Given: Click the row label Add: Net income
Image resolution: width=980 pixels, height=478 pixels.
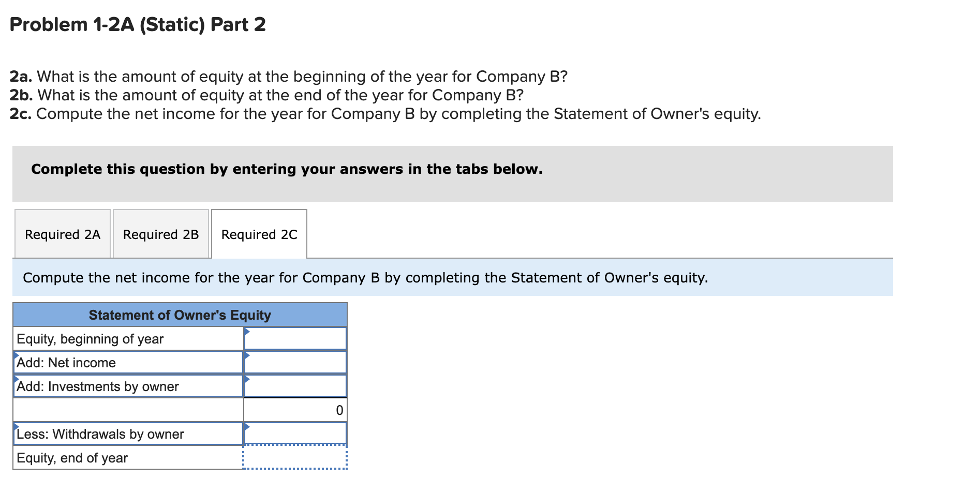Looking at the screenshot, I should (x=66, y=362).
